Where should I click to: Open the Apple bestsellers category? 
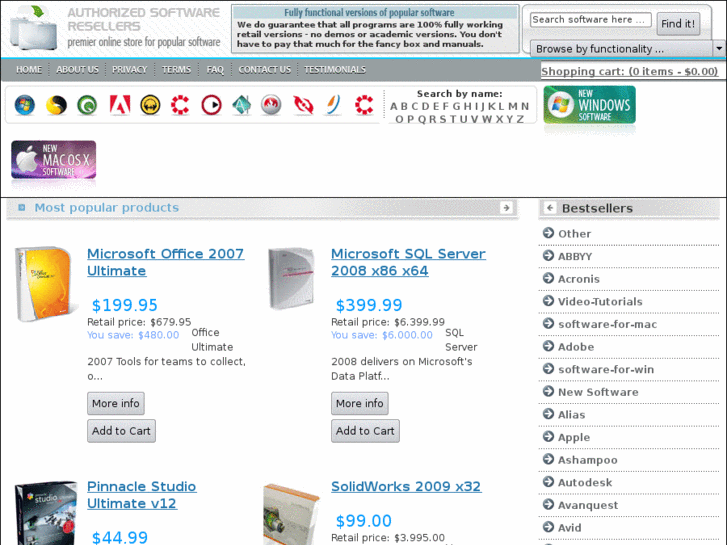pos(574,437)
